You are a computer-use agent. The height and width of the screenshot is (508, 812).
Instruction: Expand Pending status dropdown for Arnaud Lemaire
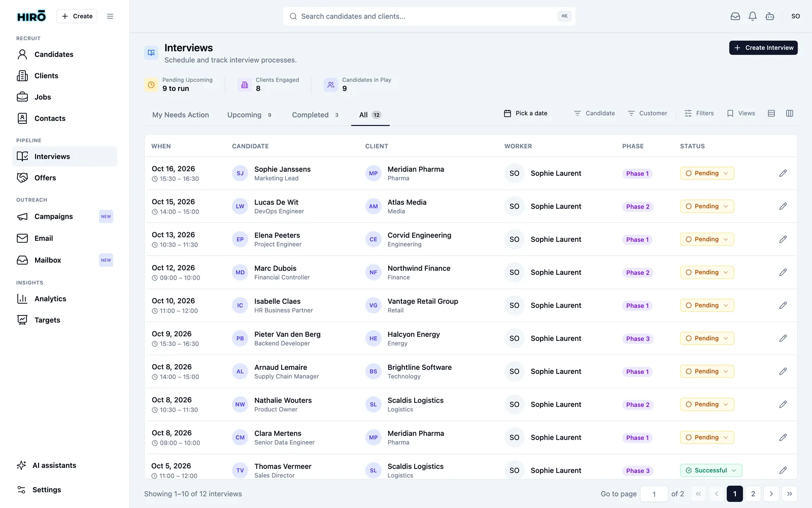(707, 371)
